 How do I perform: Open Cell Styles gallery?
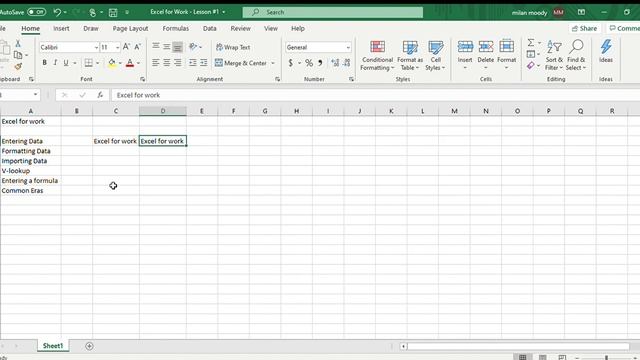coord(436,56)
